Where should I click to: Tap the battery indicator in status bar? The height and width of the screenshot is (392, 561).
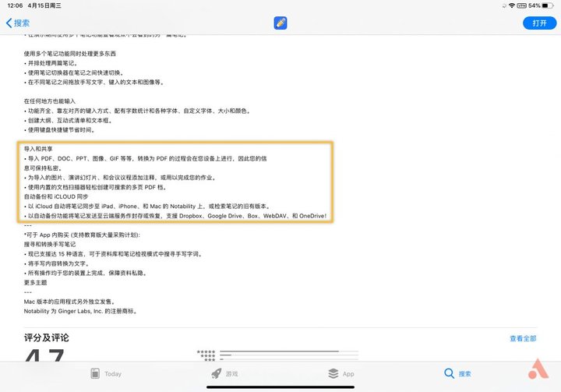pos(548,5)
